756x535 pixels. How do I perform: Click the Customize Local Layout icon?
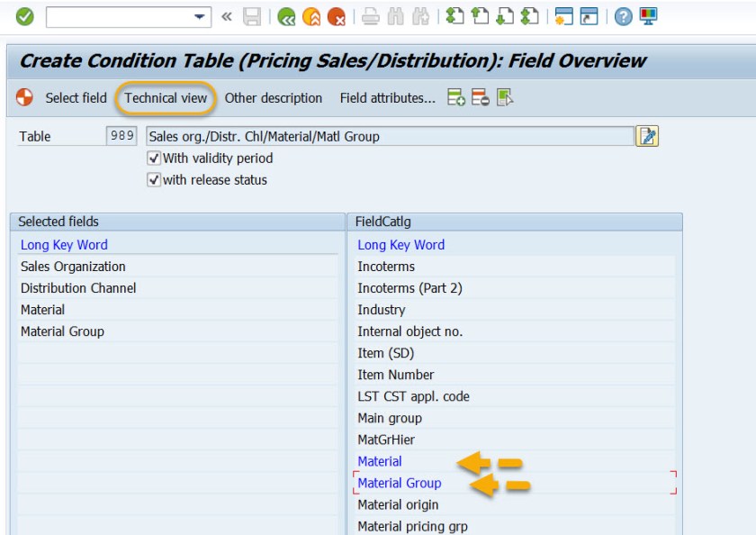point(647,15)
